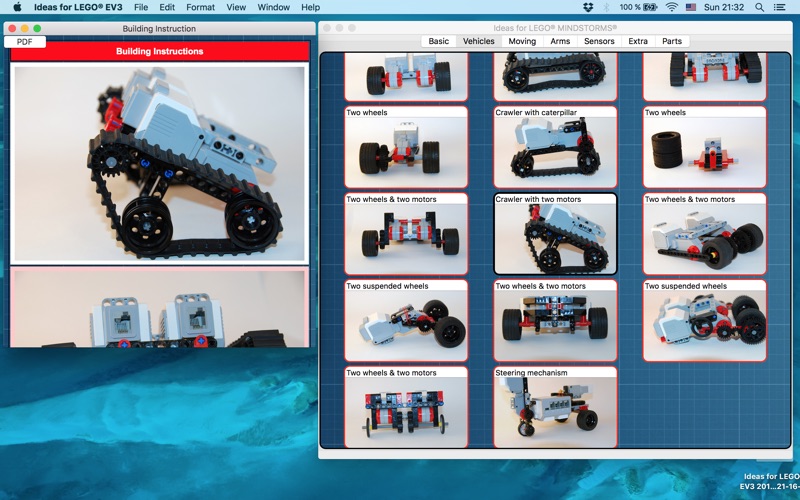Select the Crawler with caterpillar card
800x500 pixels.
(555, 147)
